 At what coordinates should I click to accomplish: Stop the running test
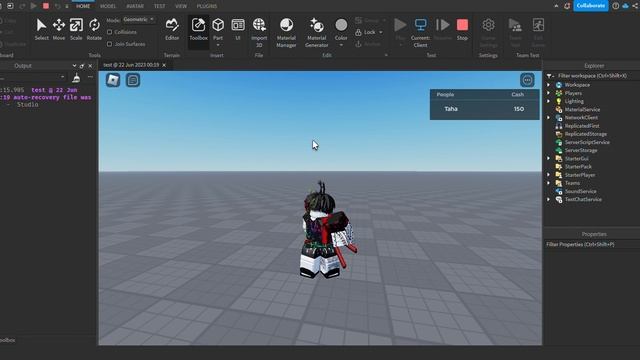click(x=462, y=29)
